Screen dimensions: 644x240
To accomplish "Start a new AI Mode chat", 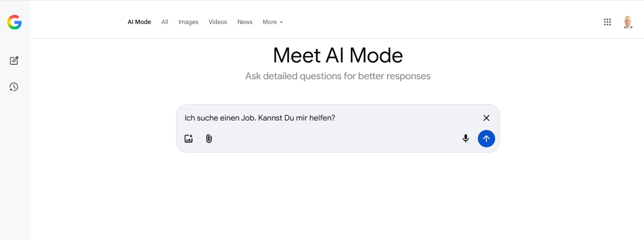I will click(x=14, y=60).
